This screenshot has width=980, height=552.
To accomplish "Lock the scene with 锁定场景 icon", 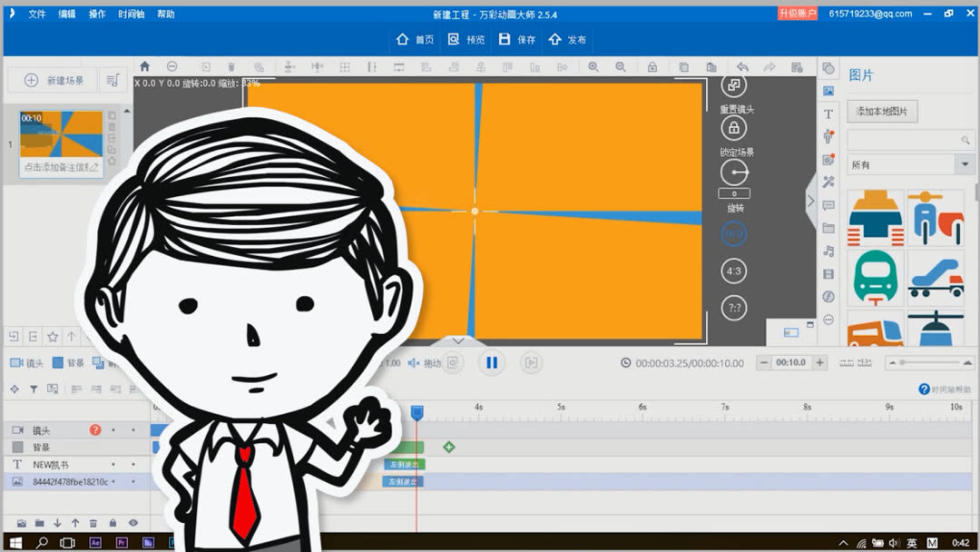I will click(x=734, y=128).
